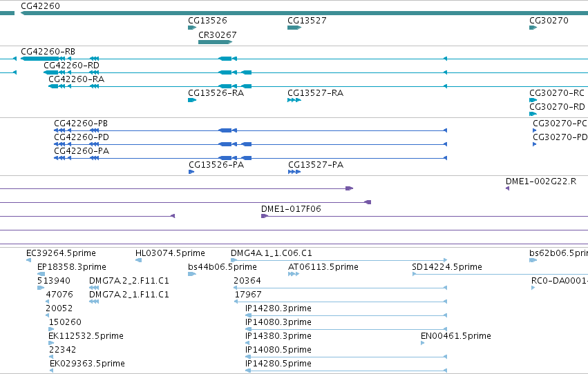The height and width of the screenshot is (374, 588).
Task: Click the DME1-017F06 feature
Action: tap(424, 216)
